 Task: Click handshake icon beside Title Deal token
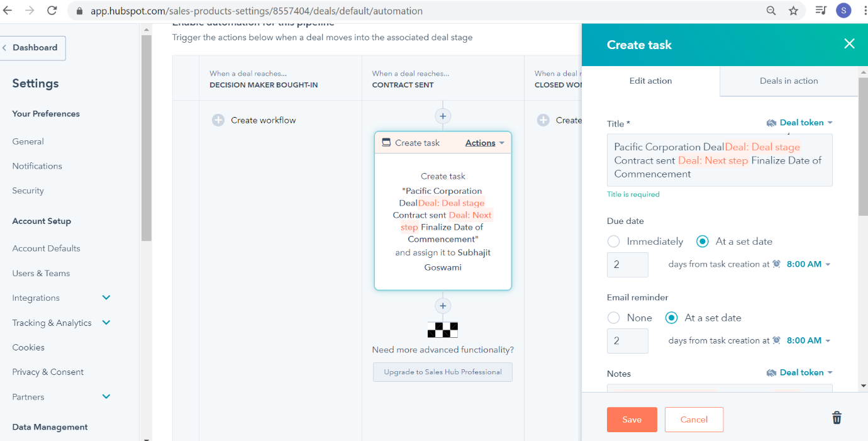pyautogui.click(x=771, y=123)
